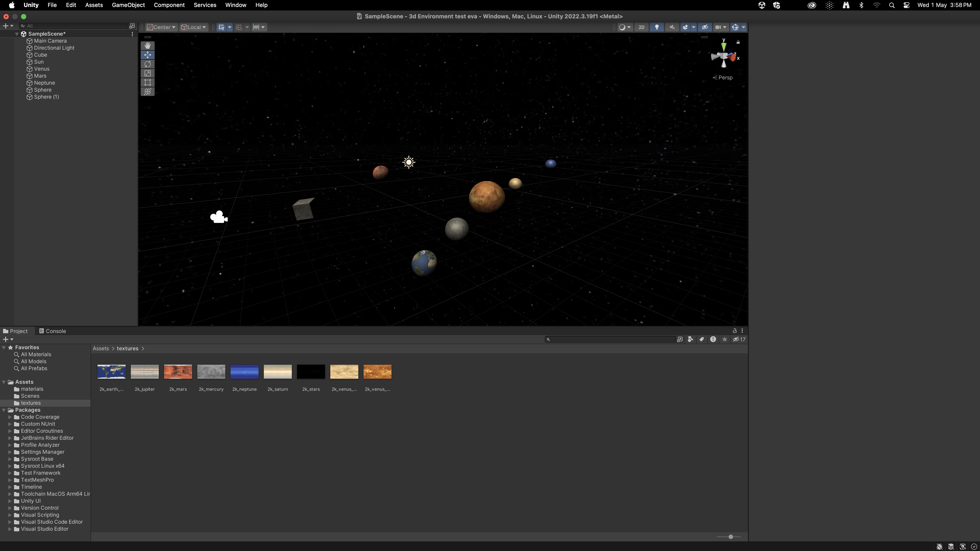Toggle grid visibility button

pyautogui.click(x=221, y=27)
